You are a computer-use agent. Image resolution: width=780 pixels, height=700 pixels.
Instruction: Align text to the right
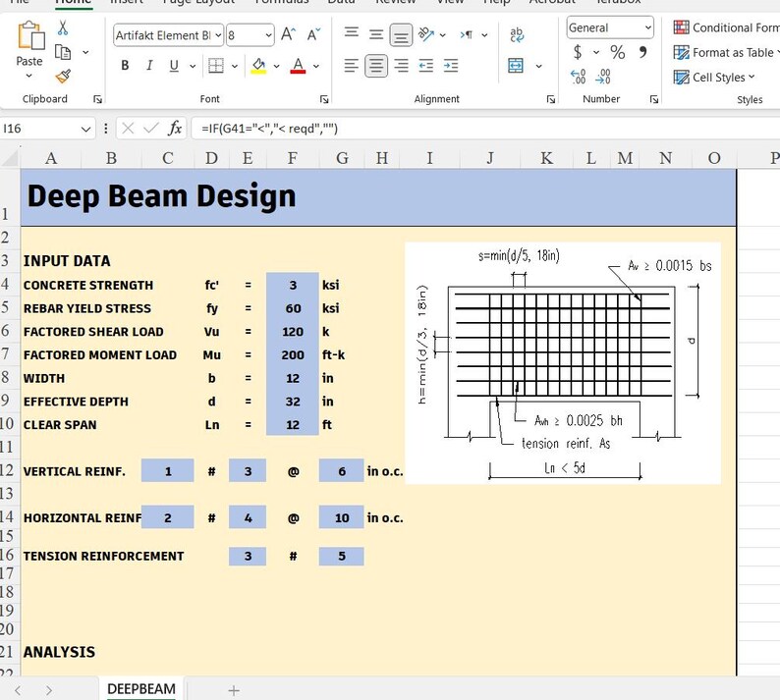401,66
